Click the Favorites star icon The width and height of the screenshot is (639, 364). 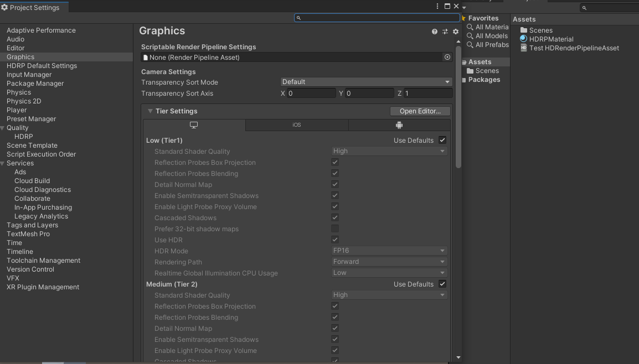464,18
